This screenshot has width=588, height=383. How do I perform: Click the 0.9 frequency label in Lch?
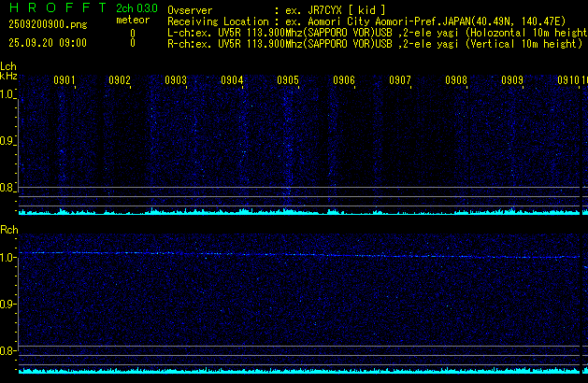[8, 141]
